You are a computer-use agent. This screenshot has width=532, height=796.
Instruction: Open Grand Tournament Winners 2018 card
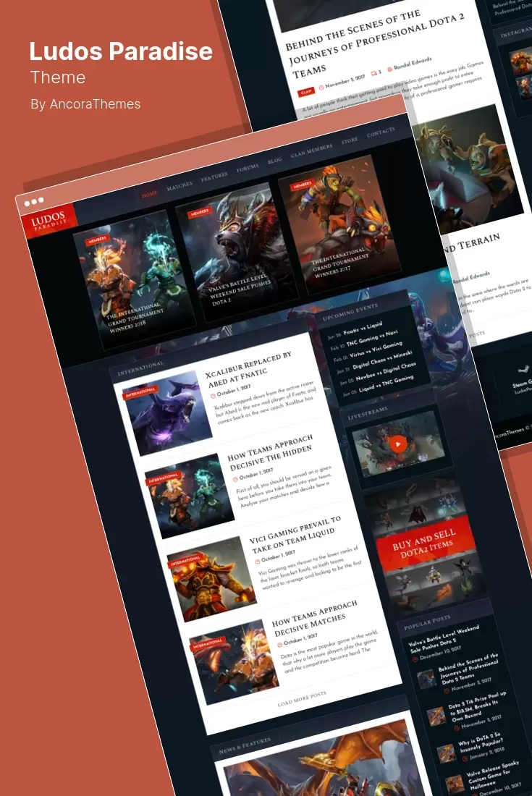tap(135, 280)
